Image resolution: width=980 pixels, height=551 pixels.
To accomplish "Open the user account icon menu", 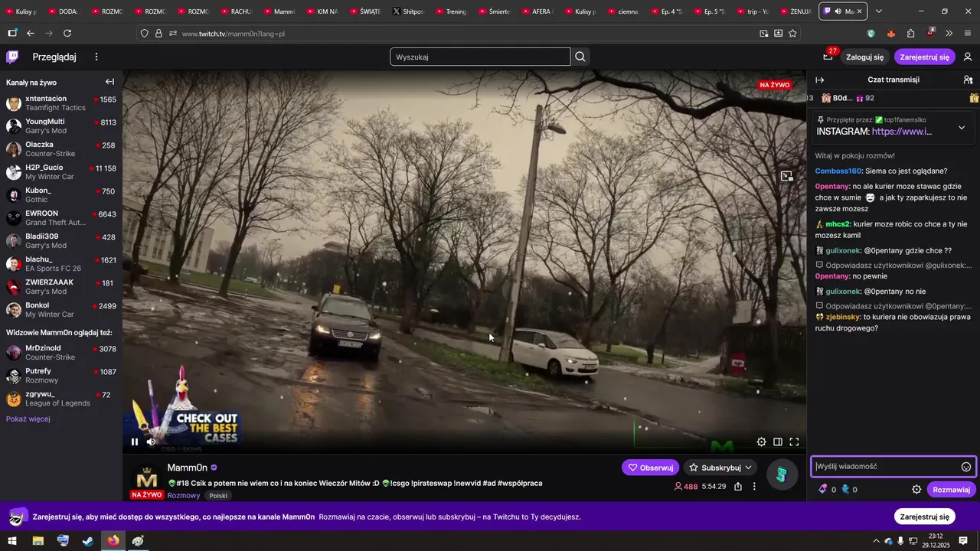I will [968, 57].
